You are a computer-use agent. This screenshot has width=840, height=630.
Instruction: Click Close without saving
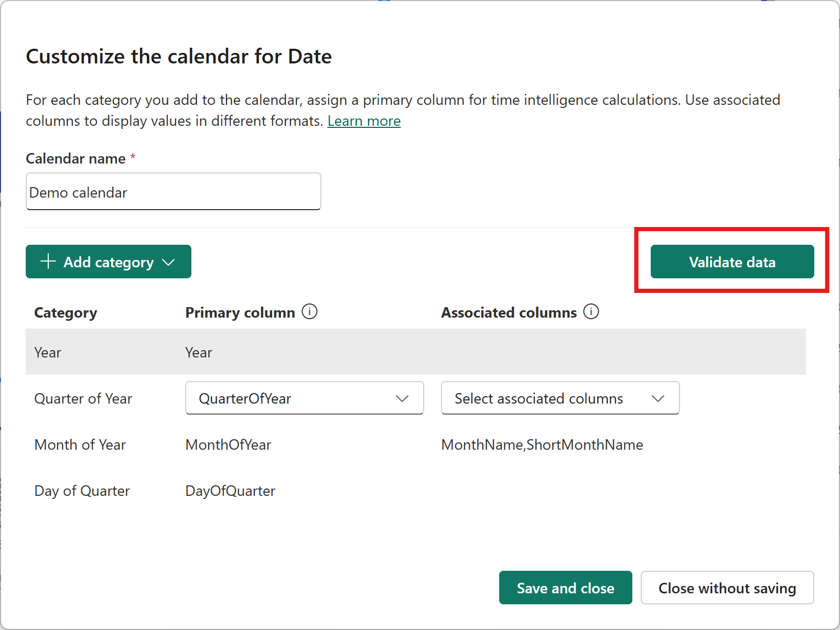727,588
